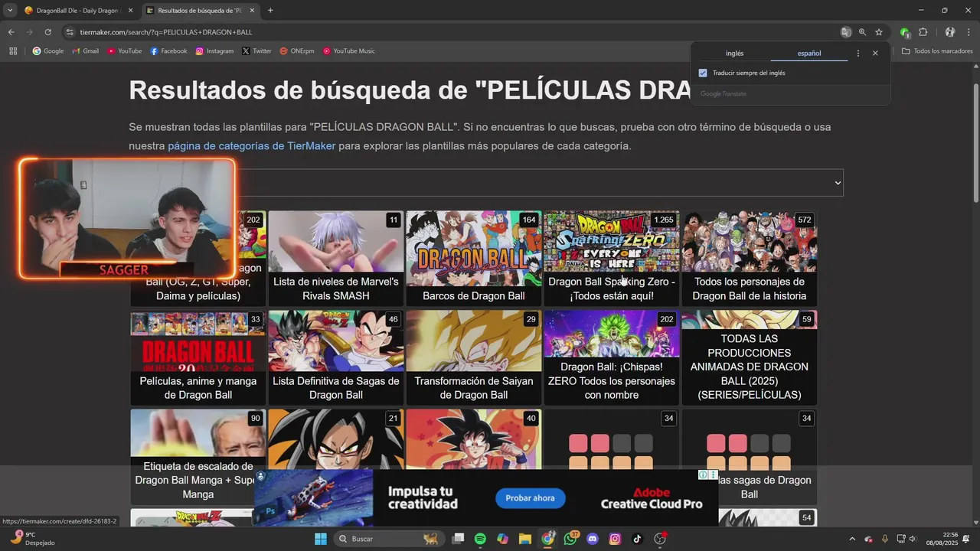Image resolution: width=980 pixels, height=551 pixels.
Task: Open Transformación de Saiyan template
Action: (x=474, y=357)
